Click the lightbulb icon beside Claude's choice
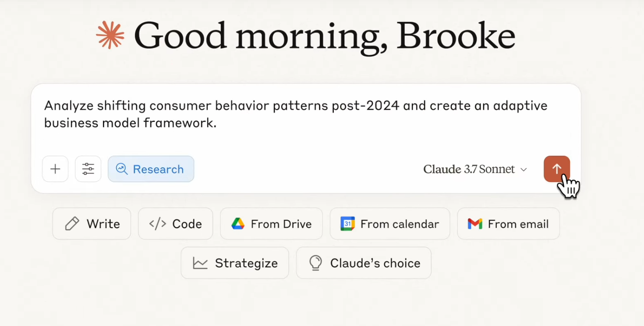 (x=315, y=263)
